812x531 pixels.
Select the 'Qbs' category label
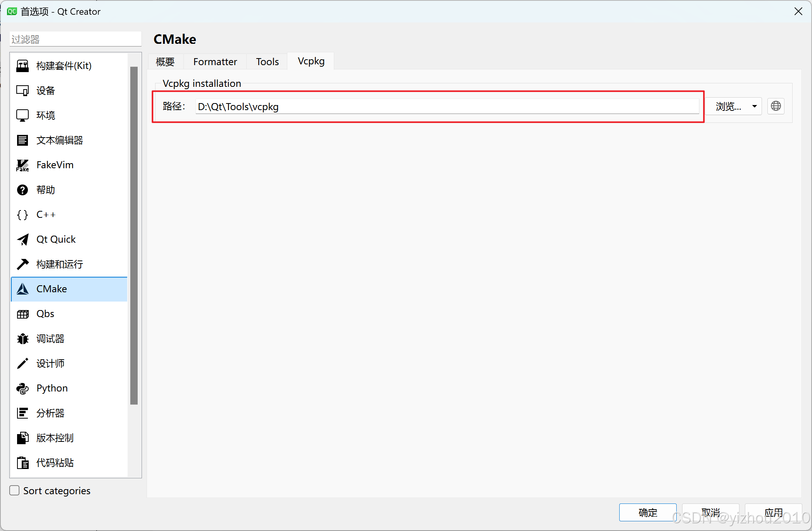click(x=45, y=314)
